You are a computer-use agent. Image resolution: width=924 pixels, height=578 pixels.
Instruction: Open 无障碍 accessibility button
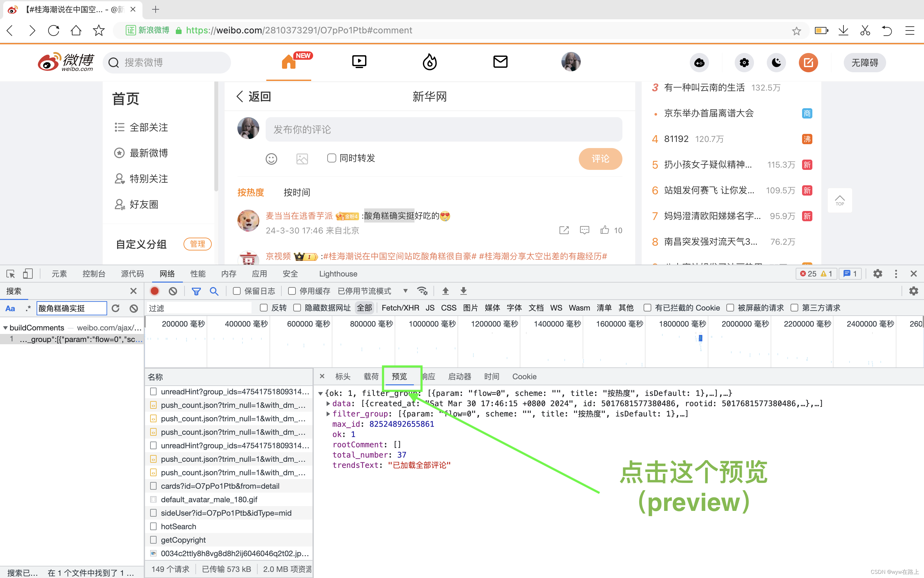coord(864,63)
